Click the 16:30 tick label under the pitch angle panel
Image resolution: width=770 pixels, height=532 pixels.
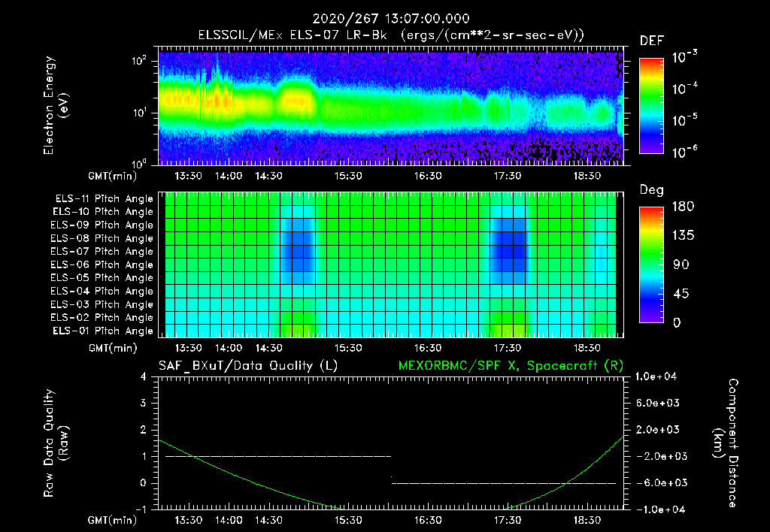pos(428,348)
